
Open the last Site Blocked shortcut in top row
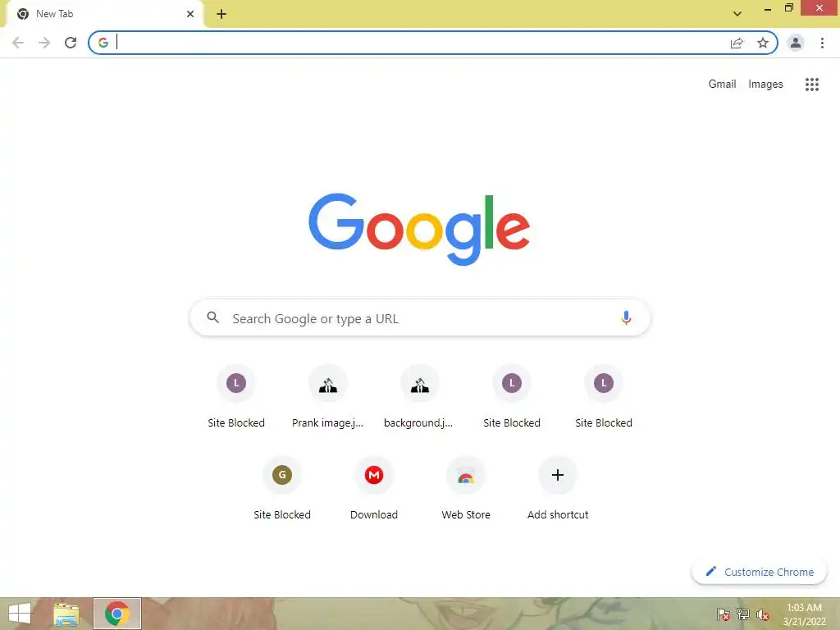[x=604, y=396]
